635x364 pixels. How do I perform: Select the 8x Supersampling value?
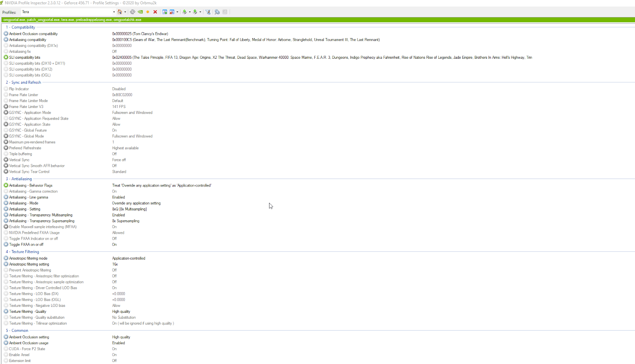(125, 221)
